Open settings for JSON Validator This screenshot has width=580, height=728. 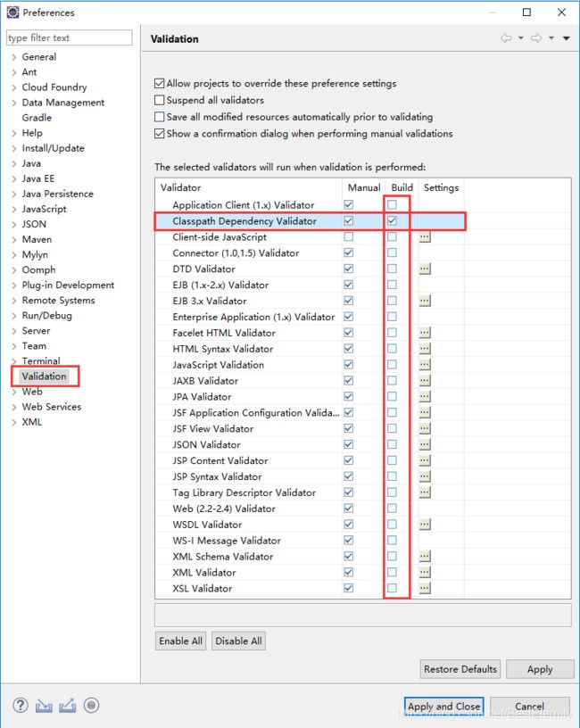tap(425, 444)
